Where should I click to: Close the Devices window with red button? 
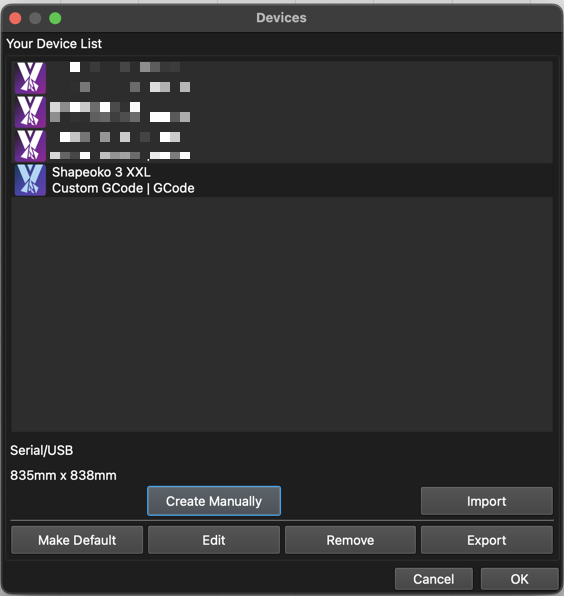[15, 18]
